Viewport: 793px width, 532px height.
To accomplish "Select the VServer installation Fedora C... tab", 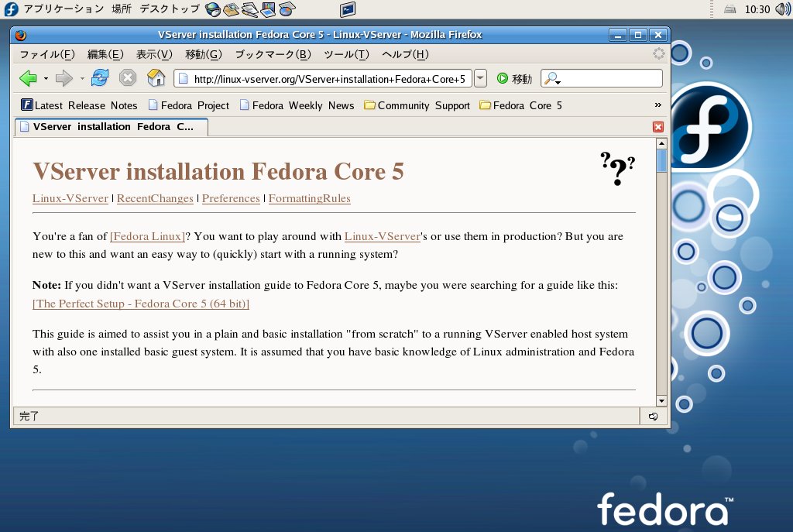I will click(x=112, y=127).
